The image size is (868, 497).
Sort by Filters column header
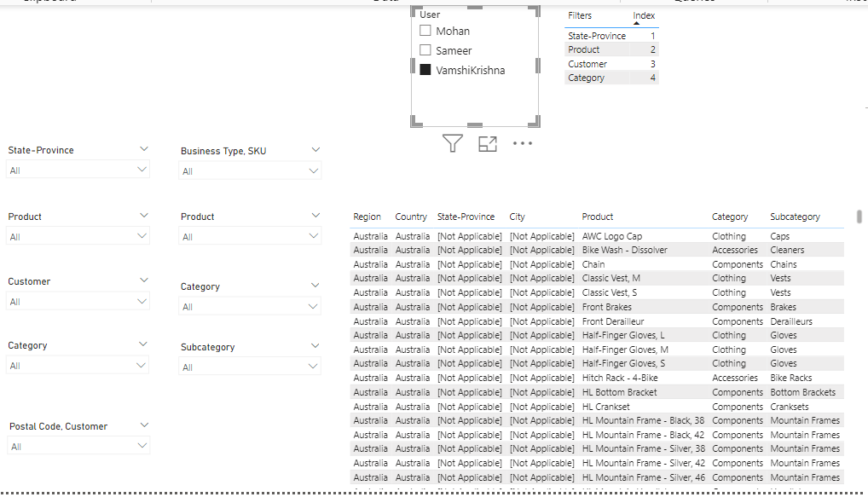coord(580,15)
